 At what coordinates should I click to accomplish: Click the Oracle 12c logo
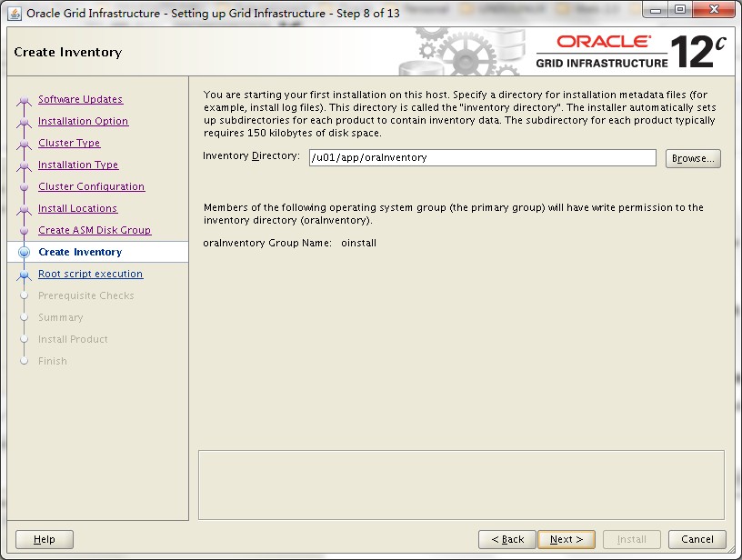tap(631, 51)
